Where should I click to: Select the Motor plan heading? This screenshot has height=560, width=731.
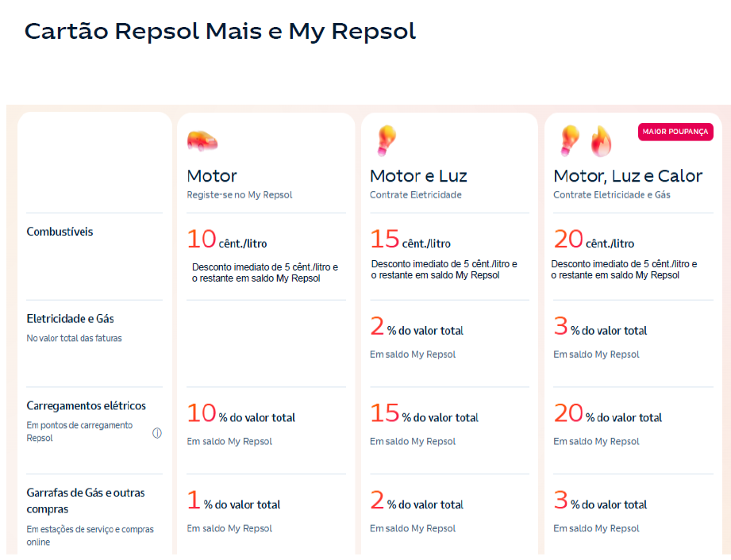pos(212,176)
